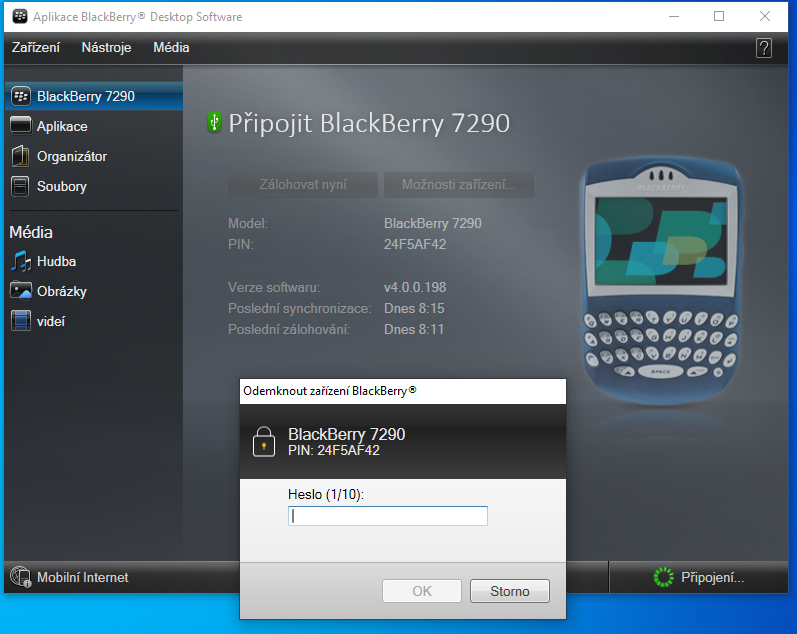Screen dimensions: 797x634
Task: Open the Zařízení menu
Action: click(36, 47)
